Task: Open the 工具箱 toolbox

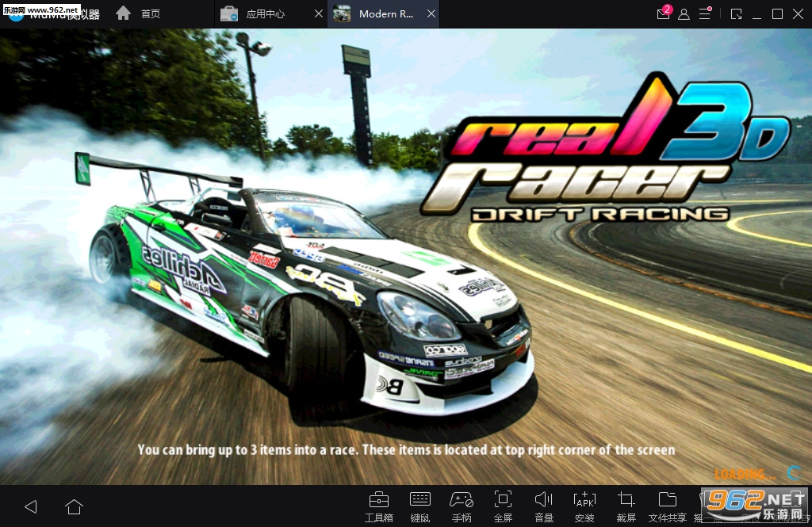Action: tap(379, 505)
